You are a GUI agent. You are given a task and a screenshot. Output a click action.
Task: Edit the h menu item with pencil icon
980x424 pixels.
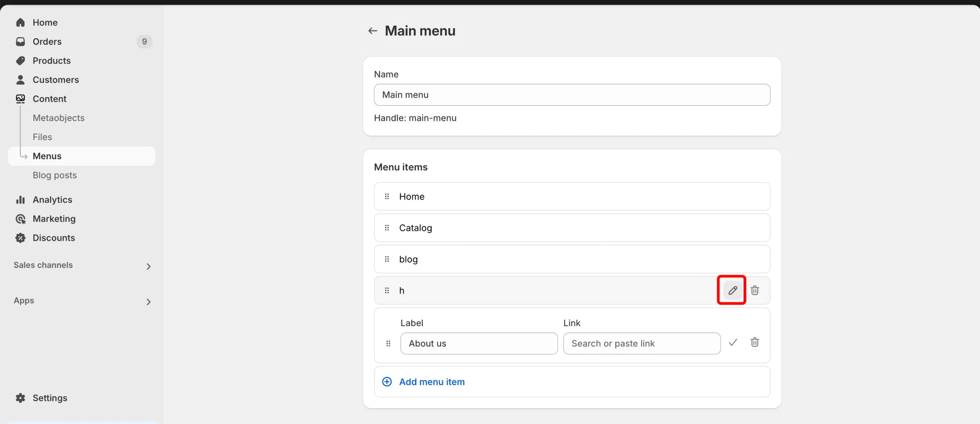pyautogui.click(x=732, y=290)
